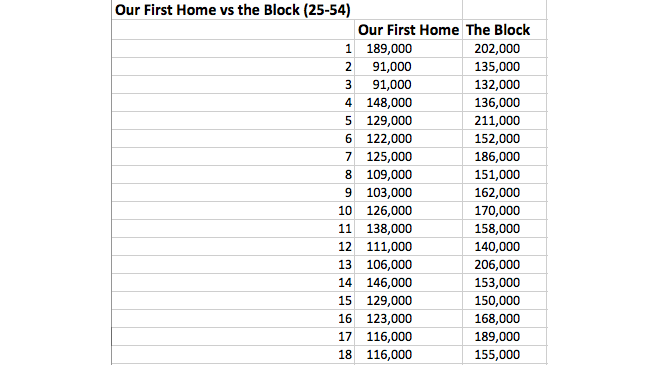Click the cell showing 206,000
This screenshot has height=365, width=660.
[504, 265]
